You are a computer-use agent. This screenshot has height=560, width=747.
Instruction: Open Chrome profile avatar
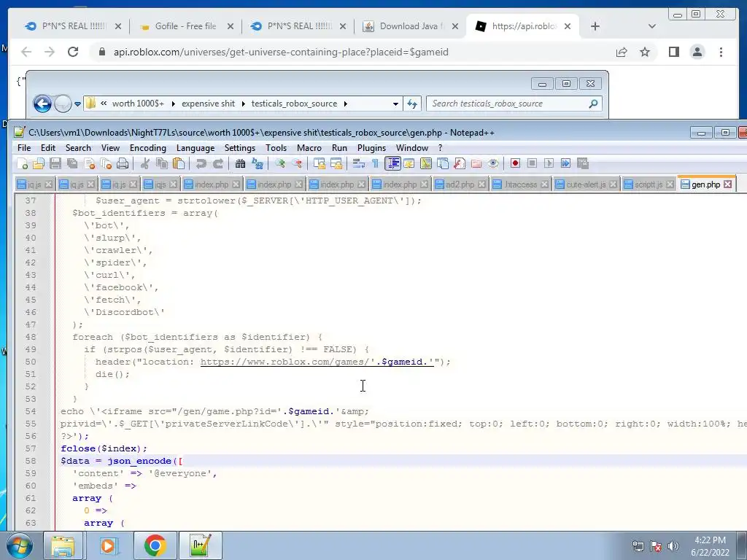click(x=697, y=52)
